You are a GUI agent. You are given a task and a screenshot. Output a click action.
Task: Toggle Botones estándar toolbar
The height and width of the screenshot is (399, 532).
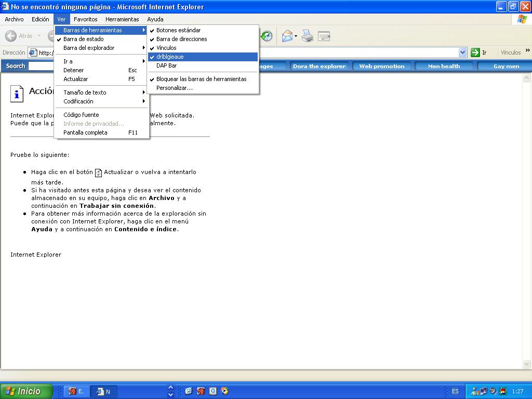[x=203, y=30]
